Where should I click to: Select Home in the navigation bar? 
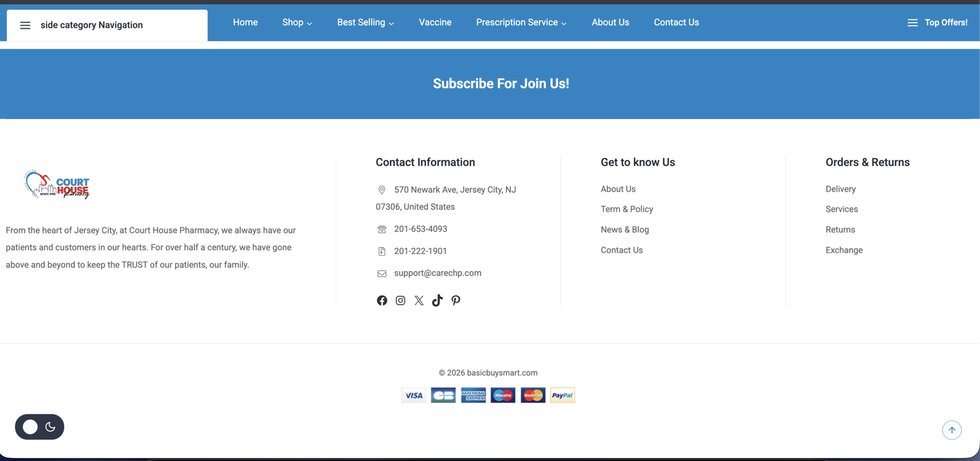tap(245, 23)
